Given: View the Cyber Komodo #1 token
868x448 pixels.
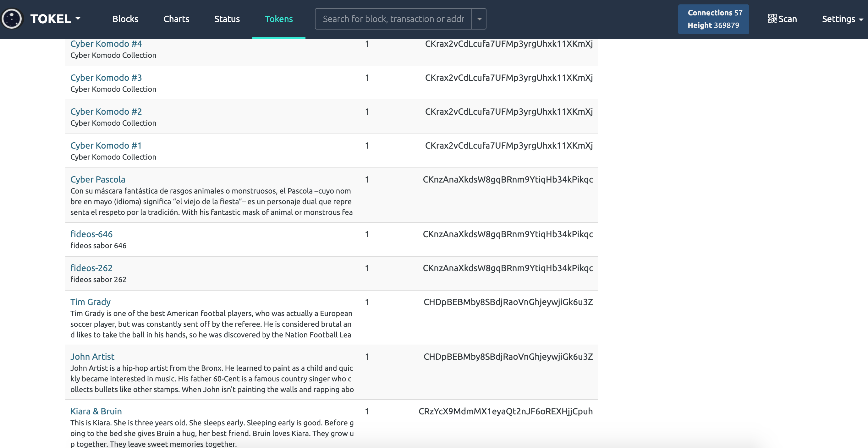Looking at the screenshot, I should click(106, 145).
